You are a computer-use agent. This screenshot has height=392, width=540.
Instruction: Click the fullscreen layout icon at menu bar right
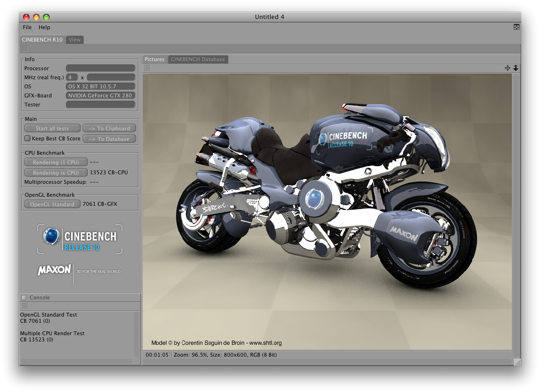pyautogui.click(x=516, y=27)
